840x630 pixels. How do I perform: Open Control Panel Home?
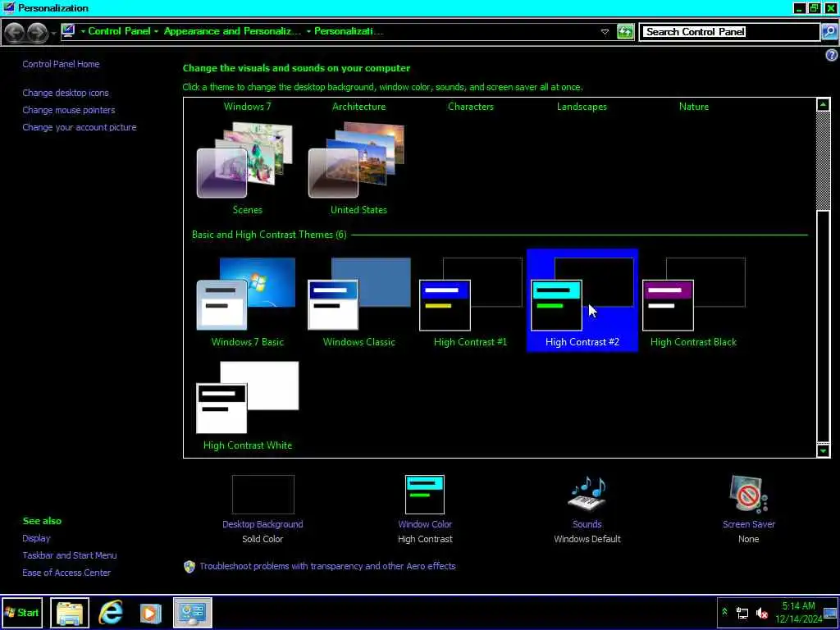[x=61, y=64]
